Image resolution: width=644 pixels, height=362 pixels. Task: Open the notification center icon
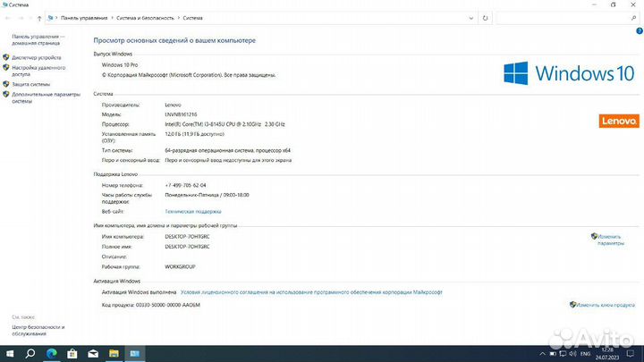point(631,353)
